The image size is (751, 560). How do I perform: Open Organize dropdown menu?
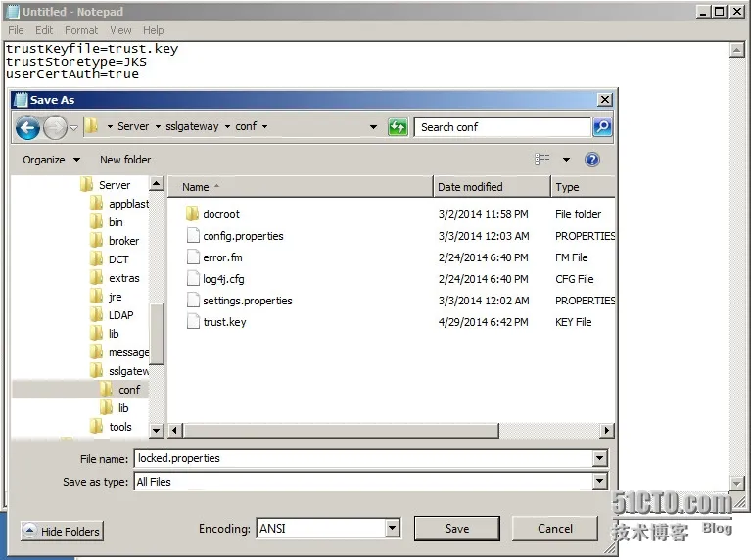[51, 160]
